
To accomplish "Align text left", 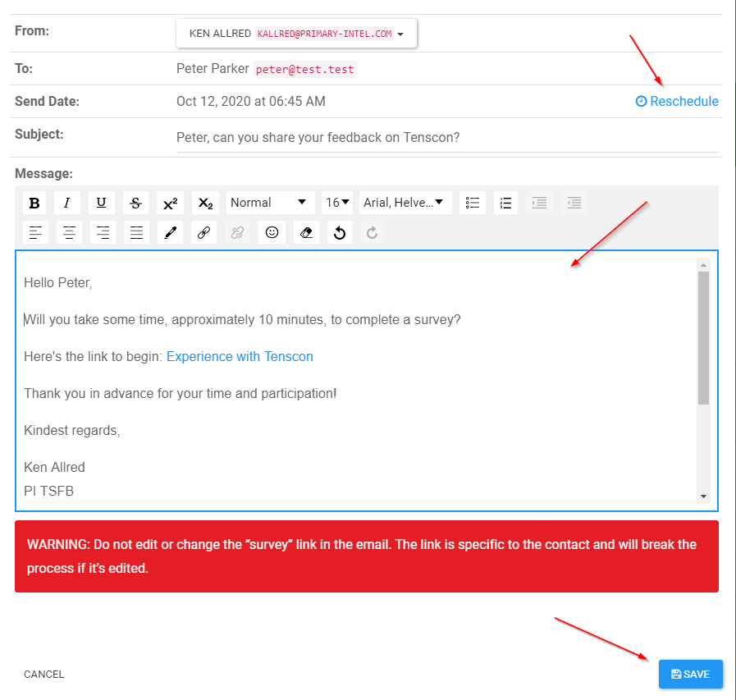I will click(35, 232).
